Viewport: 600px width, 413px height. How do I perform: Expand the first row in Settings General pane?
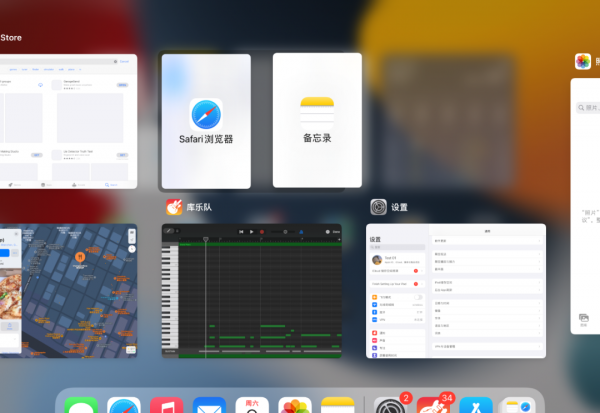[487, 241]
